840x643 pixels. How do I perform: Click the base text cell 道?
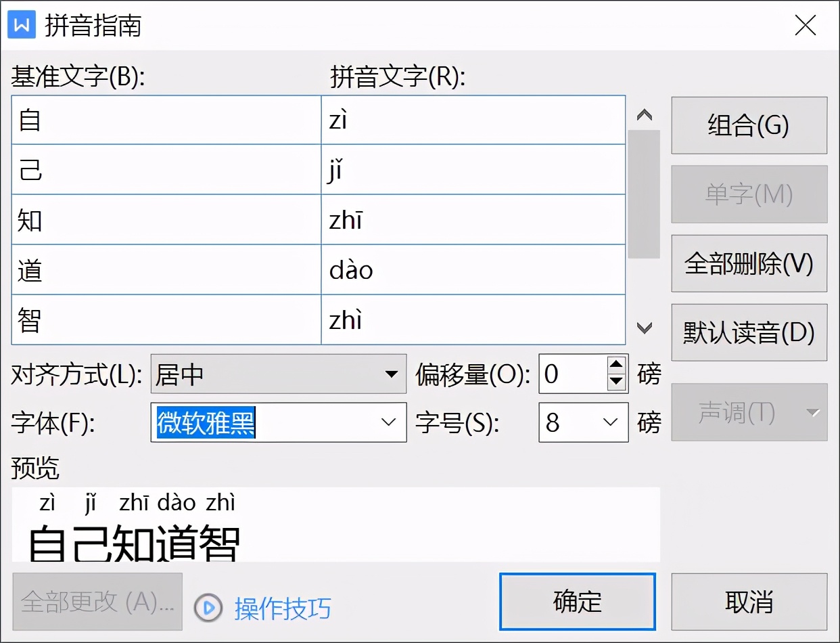(x=166, y=270)
